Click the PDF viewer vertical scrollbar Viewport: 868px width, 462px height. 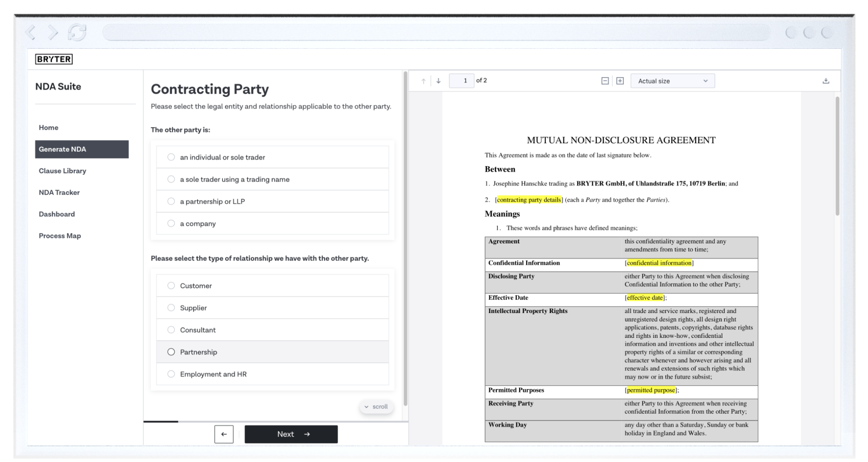(837, 156)
